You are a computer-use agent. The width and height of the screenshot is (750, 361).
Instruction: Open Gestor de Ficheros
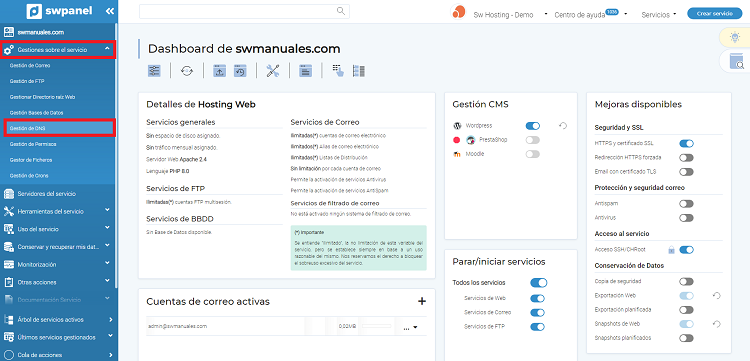[x=31, y=160]
